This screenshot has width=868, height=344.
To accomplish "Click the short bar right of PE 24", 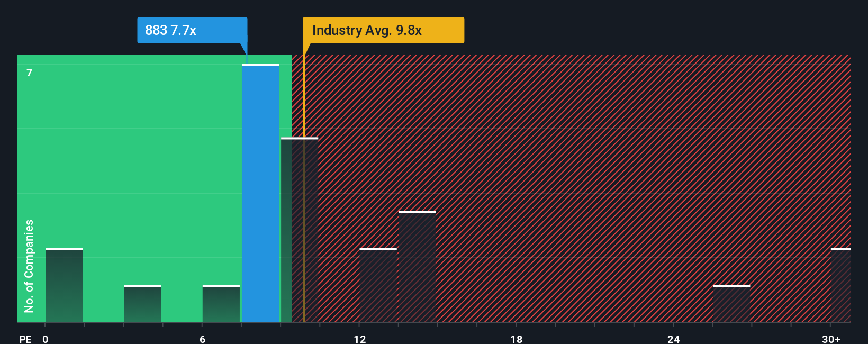I will click(x=731, y=304).
